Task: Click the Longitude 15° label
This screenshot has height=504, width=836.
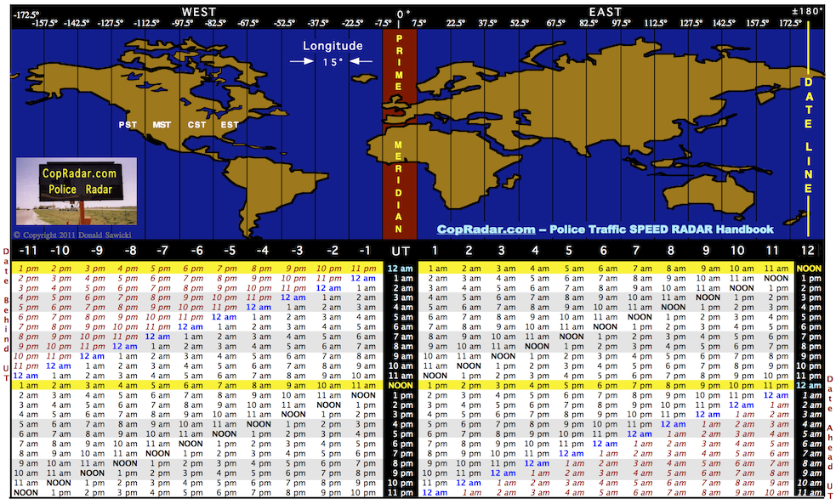Action: (333, 54)
